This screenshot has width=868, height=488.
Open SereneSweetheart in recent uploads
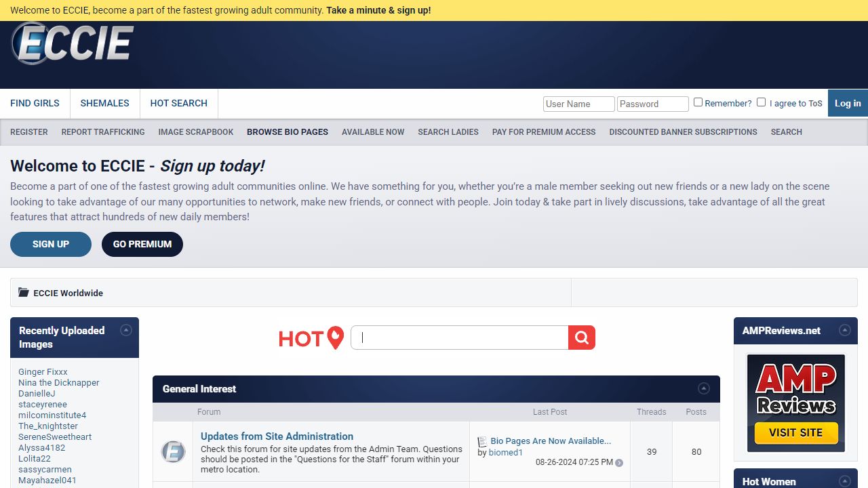click(x=55, y=437)
